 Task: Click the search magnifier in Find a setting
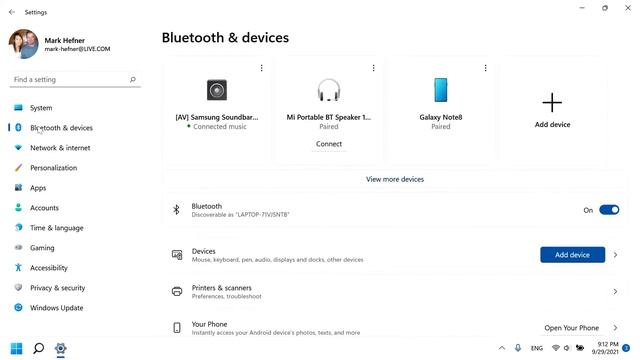pos(133,80)
